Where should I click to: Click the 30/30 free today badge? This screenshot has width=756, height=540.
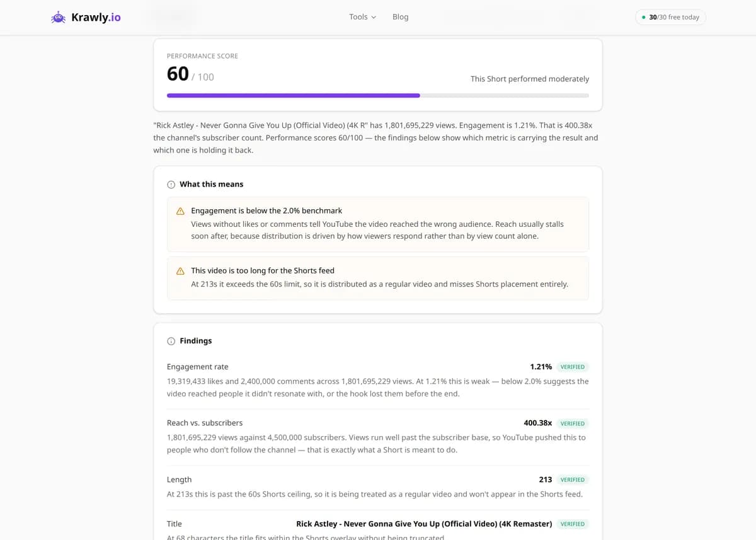[670, 17]
